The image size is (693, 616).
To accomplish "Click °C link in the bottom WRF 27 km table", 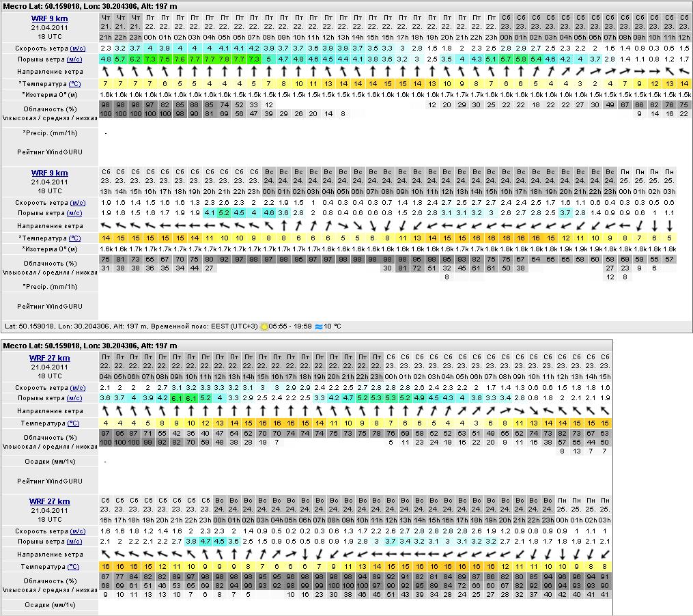I will click(73, 567).
